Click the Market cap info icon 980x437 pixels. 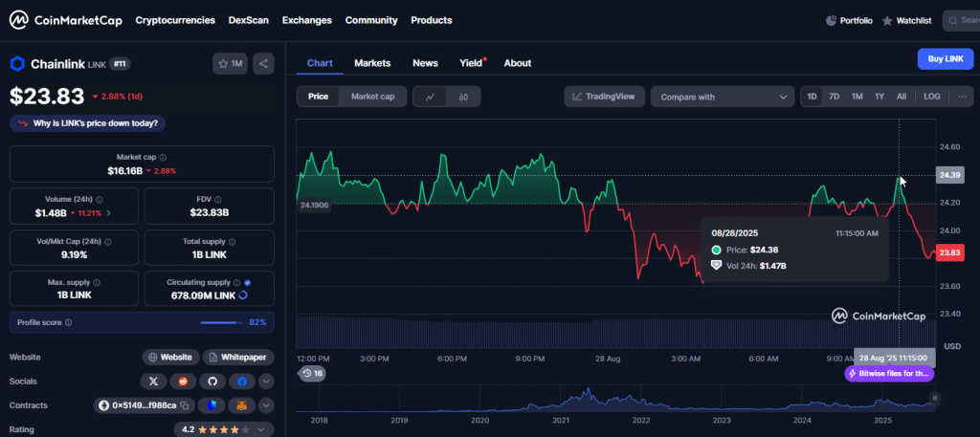pyautogui.click(x=163, y=158)
